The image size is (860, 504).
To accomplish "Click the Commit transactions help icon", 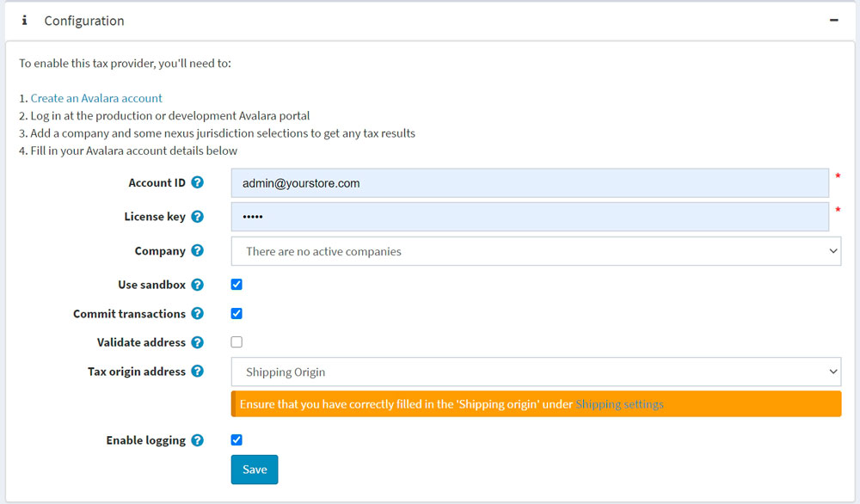I will 197,314.
